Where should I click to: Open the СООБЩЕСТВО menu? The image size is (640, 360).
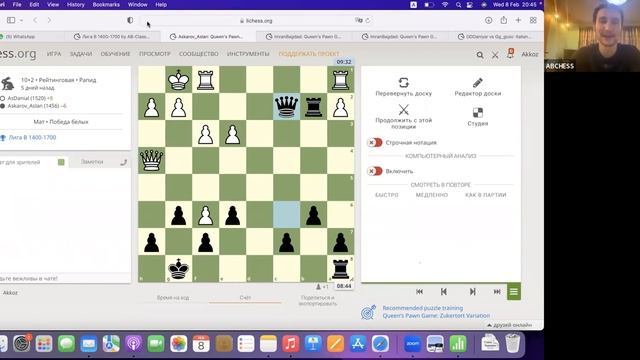tap(199, 54)
